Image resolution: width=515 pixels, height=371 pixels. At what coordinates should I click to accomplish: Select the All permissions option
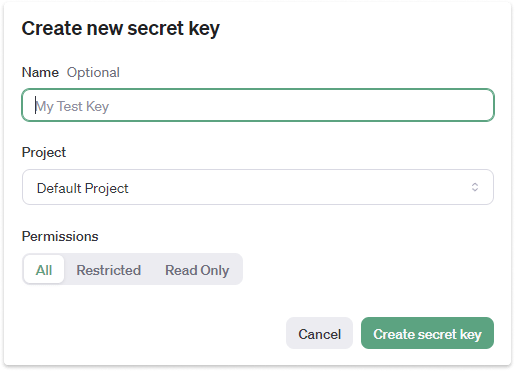[44, 269]
